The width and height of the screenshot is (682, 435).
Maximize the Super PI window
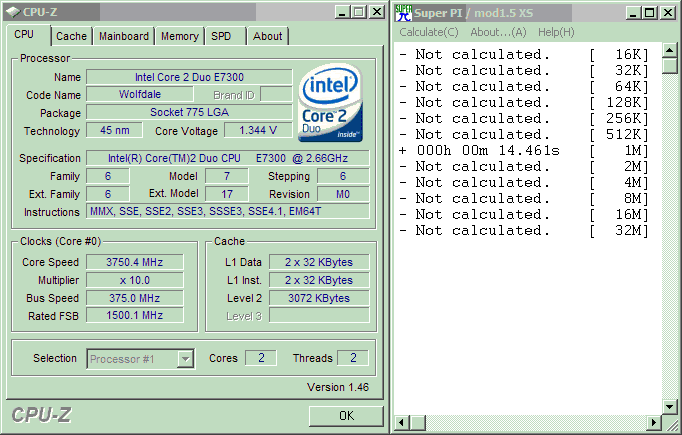click(x=649, y=13)
